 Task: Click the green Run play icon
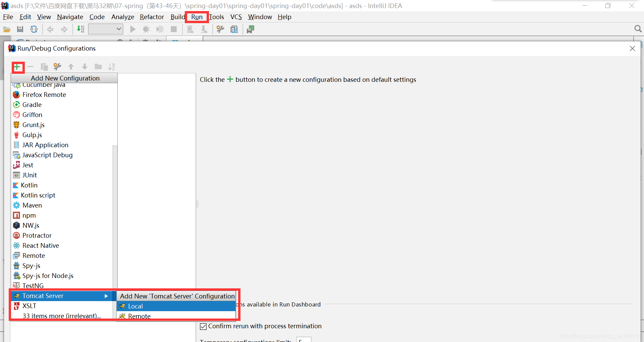[133, 30]
